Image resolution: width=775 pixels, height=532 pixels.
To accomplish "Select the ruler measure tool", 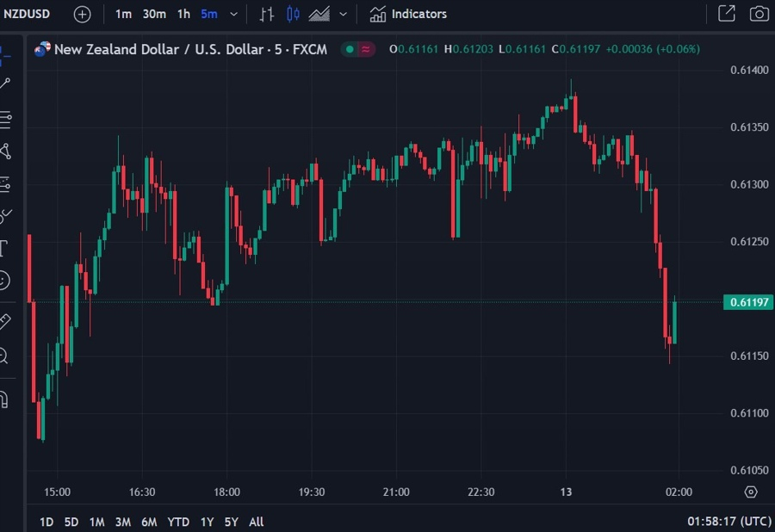I will [4, 321].
